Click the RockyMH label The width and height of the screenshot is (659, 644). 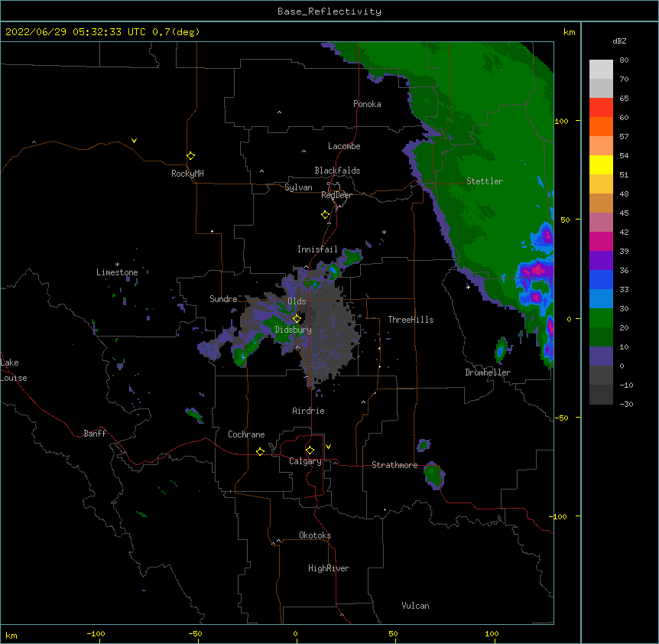[187, 174]
